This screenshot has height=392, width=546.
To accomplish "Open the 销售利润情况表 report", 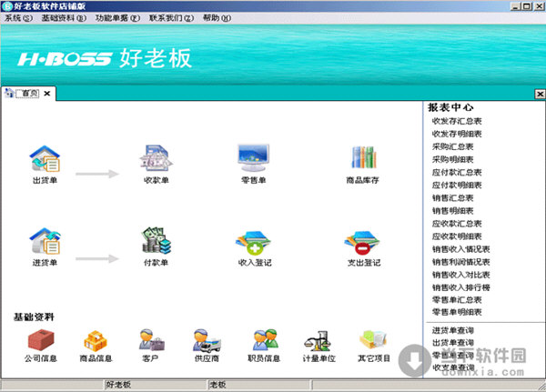I will click(460, 262).
